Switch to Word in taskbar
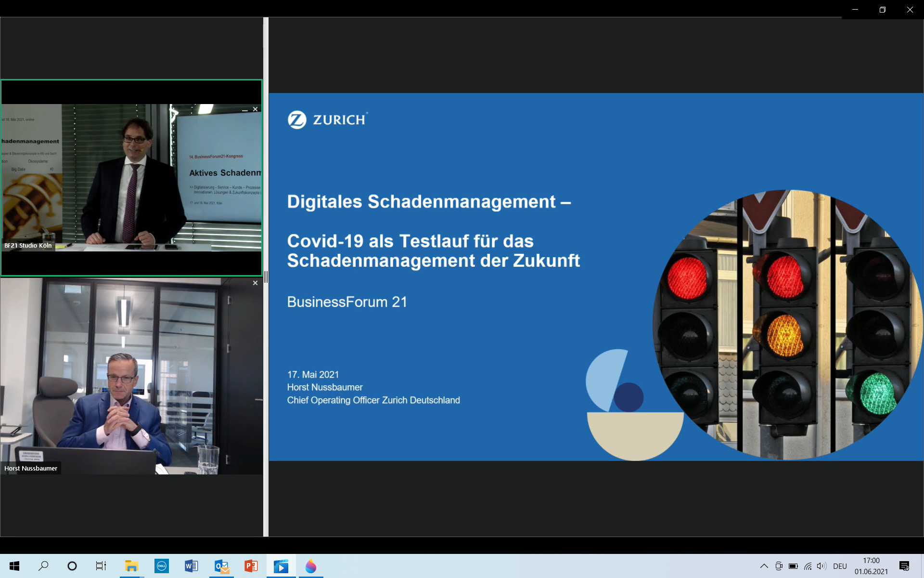This screenshot has height=578, width=924. [x=191, y=566]
